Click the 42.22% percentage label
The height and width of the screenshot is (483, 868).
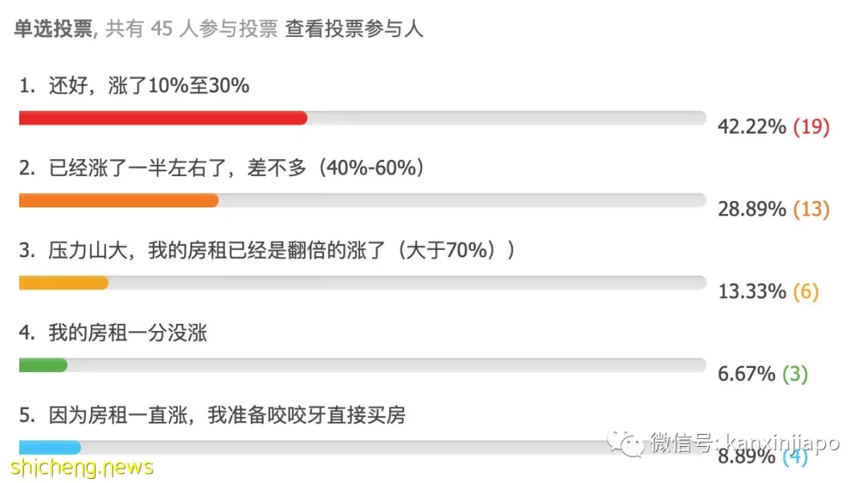click(751, 127)
